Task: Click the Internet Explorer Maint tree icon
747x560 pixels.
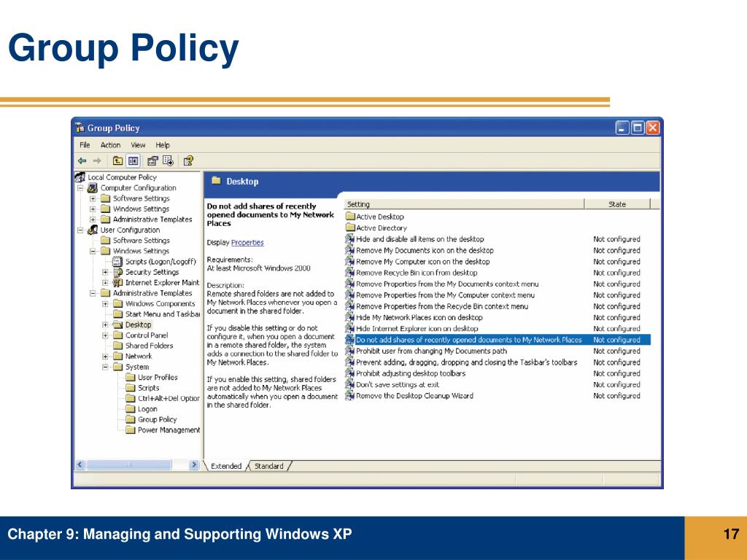Action: 117,282
